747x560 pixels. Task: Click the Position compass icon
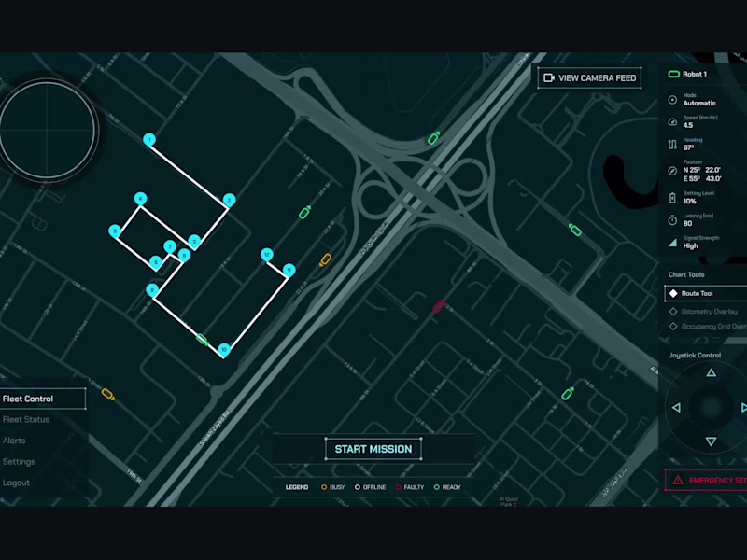coord(672,171)
